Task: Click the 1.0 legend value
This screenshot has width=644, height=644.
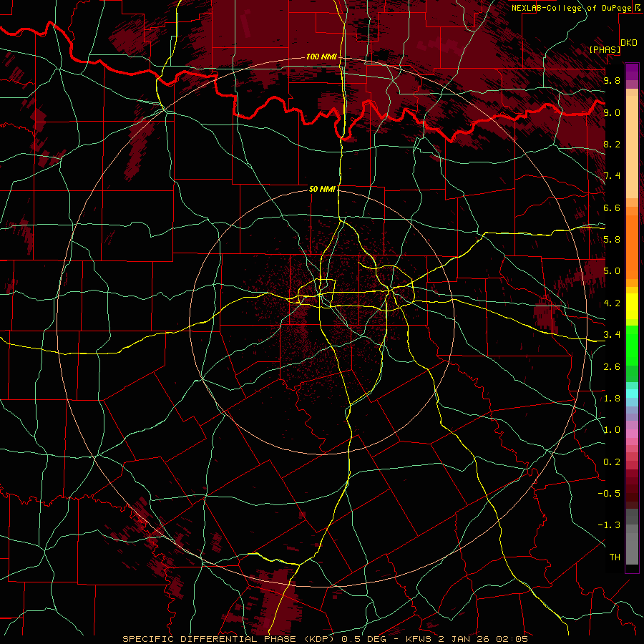Action: (x=612, y=430)
